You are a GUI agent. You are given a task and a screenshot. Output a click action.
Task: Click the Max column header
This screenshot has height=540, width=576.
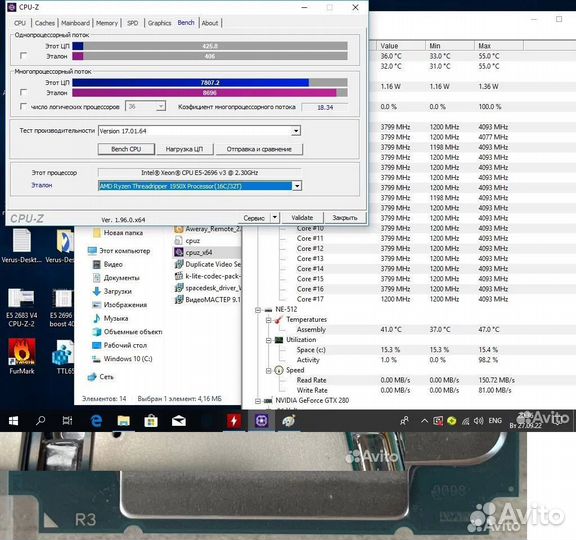pyautogui.click(x=498, y=46)
